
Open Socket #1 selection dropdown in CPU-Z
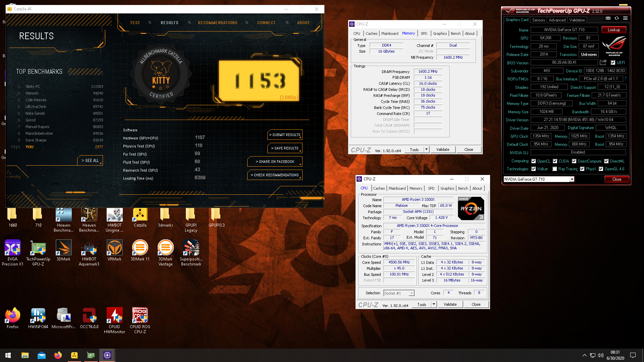(x=399, y=293)
